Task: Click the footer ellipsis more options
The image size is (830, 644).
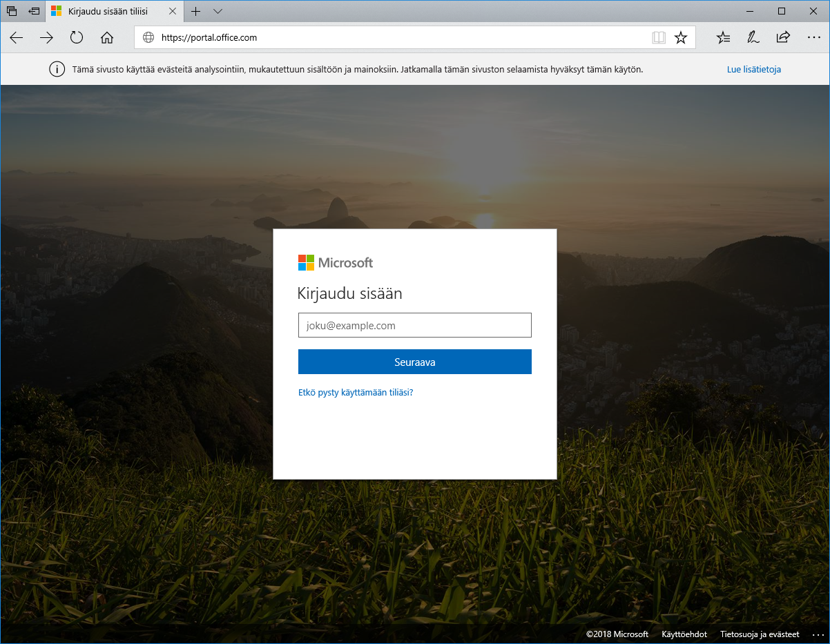Action: (x=820, y=634)
